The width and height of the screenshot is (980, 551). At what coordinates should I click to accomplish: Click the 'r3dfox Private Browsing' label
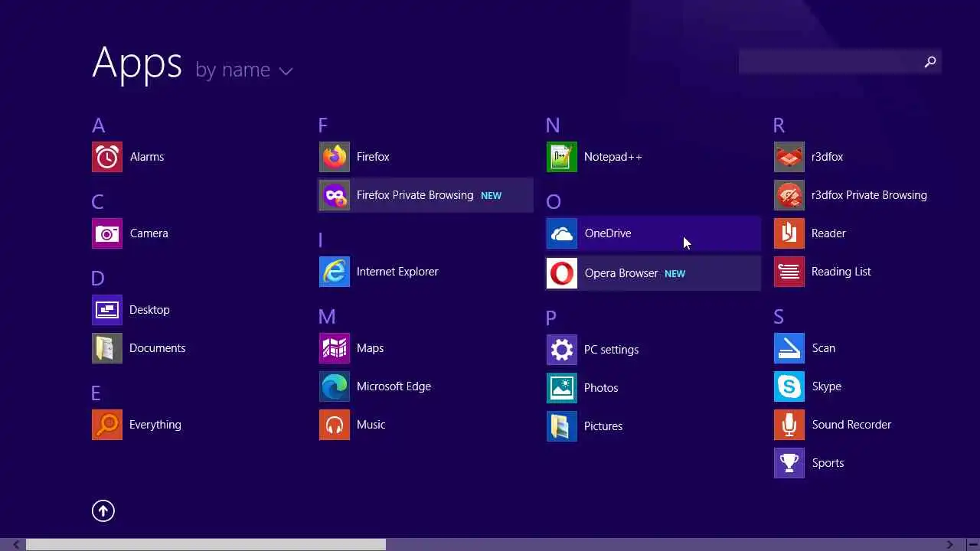point(869,195)
